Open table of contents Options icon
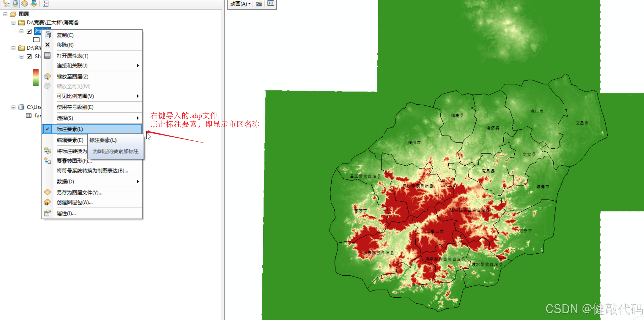The height and width of the screenshot is (320, 644). click(46, 3)
